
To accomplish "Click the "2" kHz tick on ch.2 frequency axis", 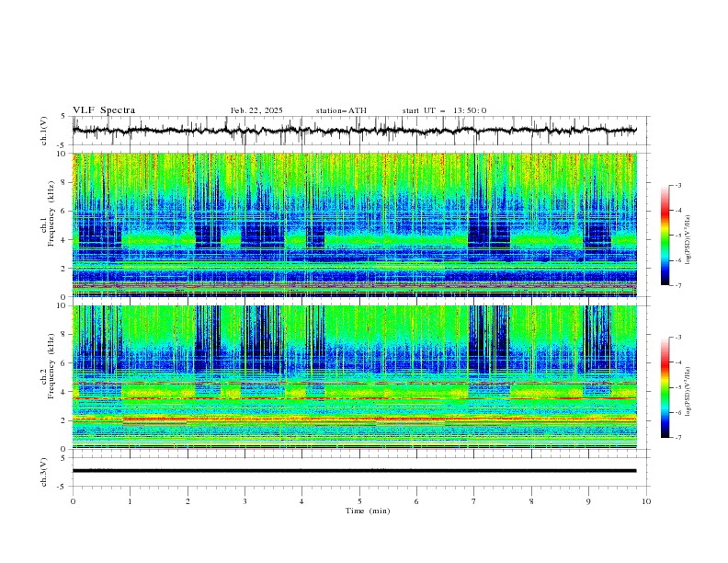I will [x=65, y=420].
